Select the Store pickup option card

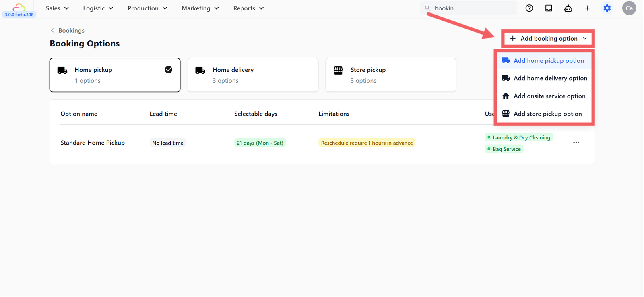391,75
